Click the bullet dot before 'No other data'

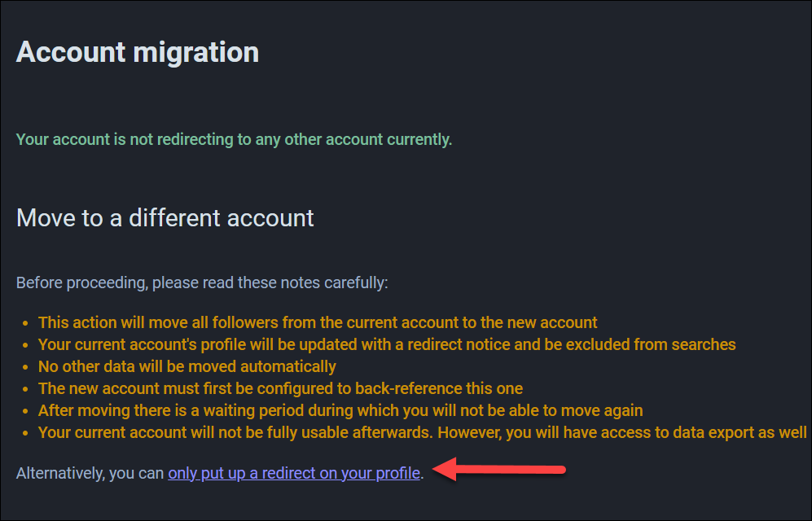point(25,367)
